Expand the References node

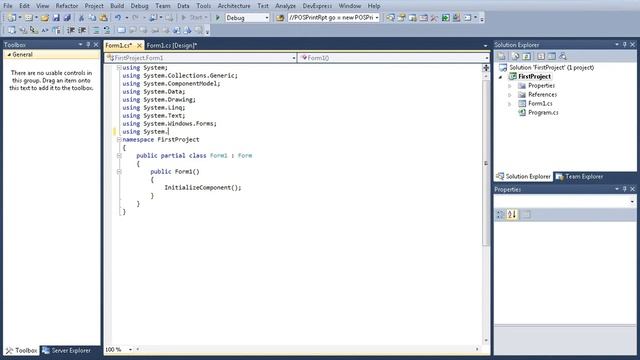point(510,95)
